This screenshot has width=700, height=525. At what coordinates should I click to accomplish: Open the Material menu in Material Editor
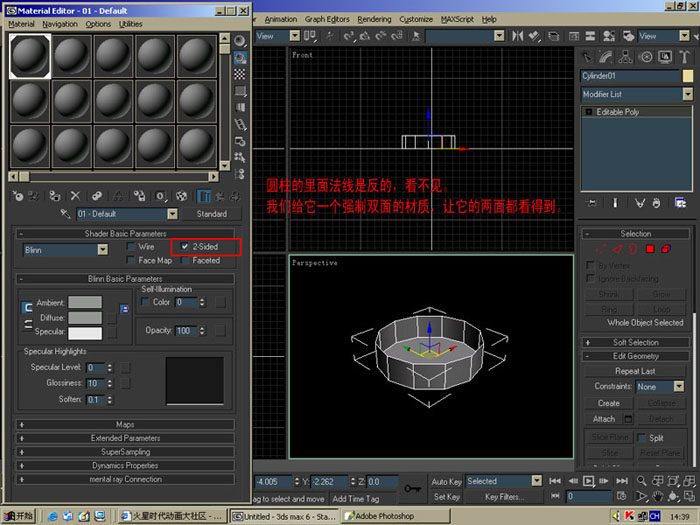point(21,24)
